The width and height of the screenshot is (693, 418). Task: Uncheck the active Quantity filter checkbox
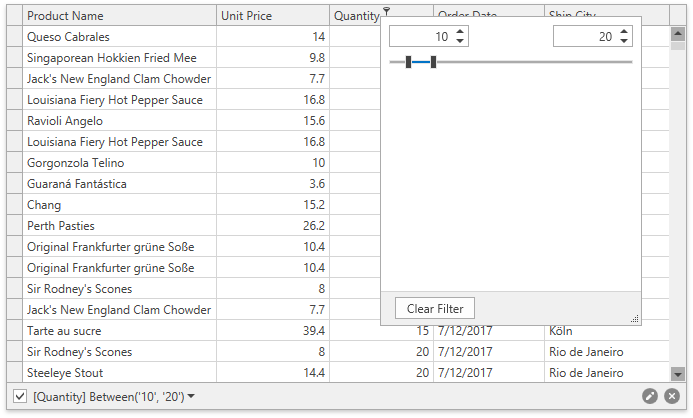20,396
